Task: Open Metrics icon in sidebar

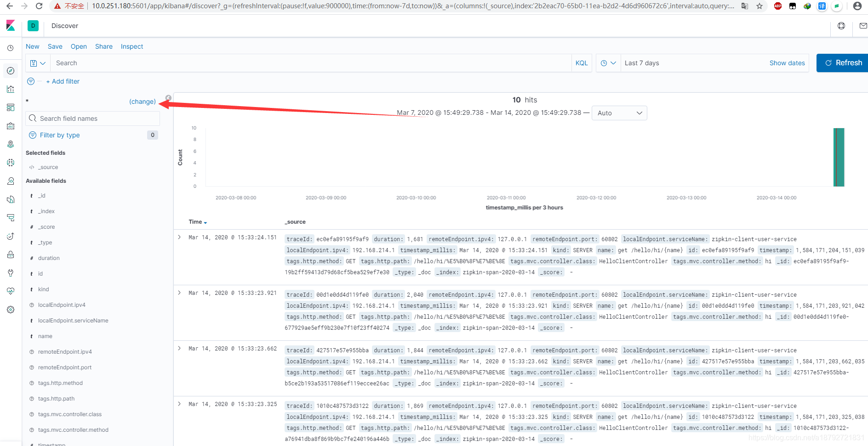Action: click(x=11, y=181)
